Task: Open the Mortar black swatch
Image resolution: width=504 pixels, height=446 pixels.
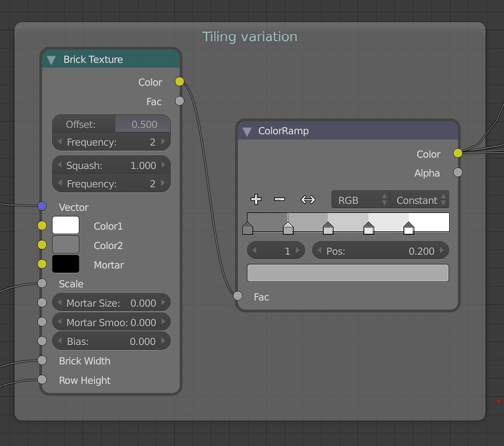Action: pyautogui.click(x=65, y=264)
